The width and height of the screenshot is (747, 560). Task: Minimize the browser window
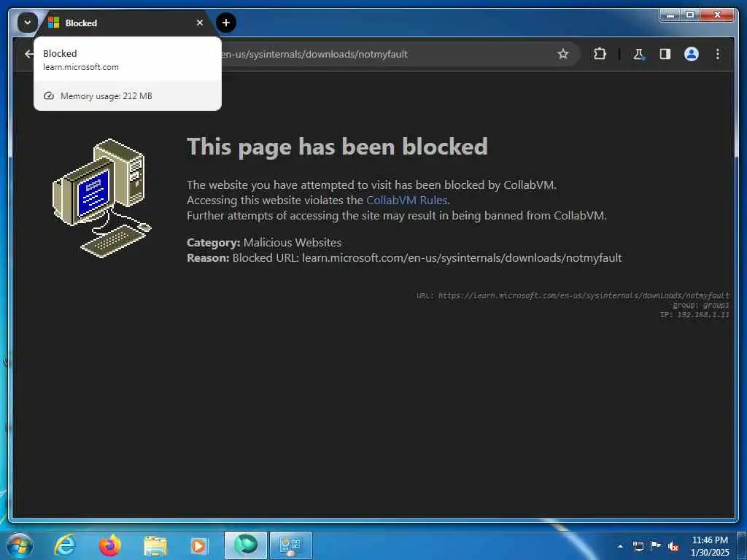(x=670, y=15)
